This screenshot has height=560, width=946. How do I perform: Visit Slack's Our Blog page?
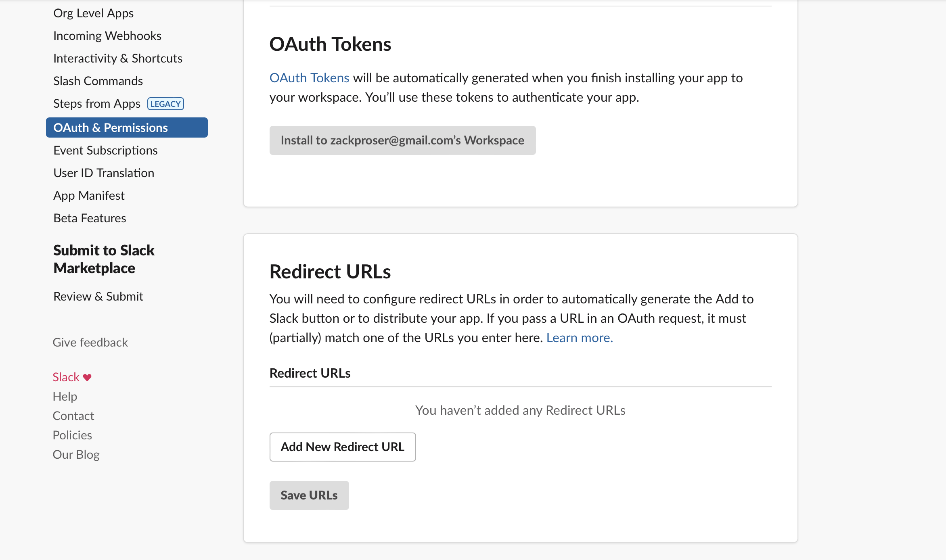pyautogui.click(x=76, y=454)
